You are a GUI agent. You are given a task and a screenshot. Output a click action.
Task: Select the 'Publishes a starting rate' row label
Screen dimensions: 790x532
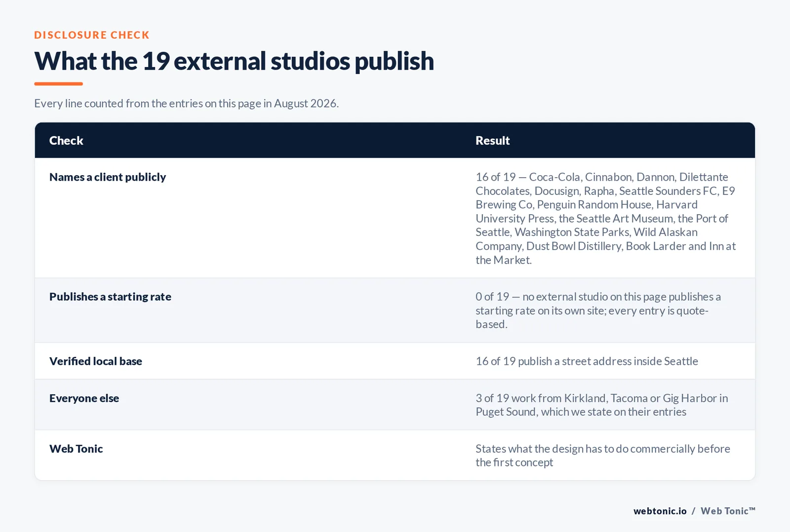(110, 297)
